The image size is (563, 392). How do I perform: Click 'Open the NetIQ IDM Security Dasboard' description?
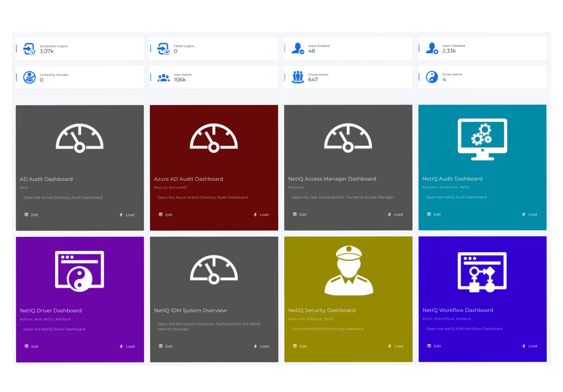point(328,329)
